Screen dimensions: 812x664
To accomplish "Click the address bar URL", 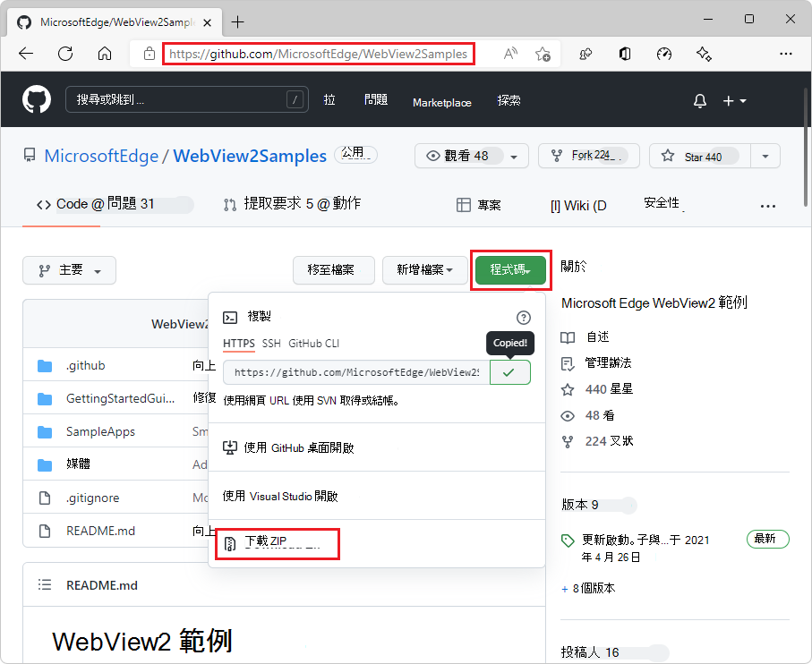I will click(x=318, y=54).
